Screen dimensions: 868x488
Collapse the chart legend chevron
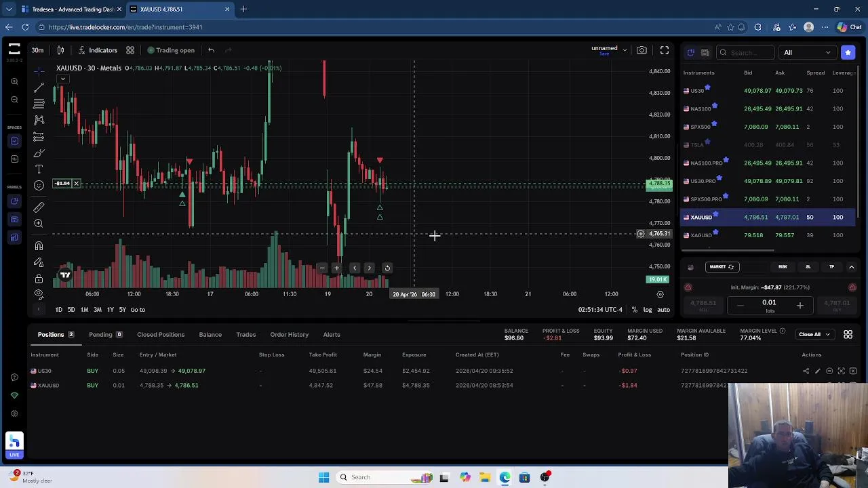coord(62,79)
